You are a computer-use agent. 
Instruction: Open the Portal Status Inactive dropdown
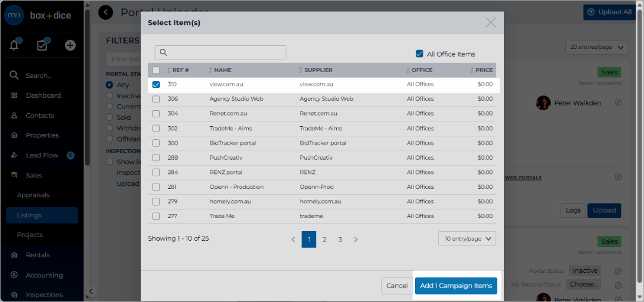pyautogui.click(x=585, y=271)
